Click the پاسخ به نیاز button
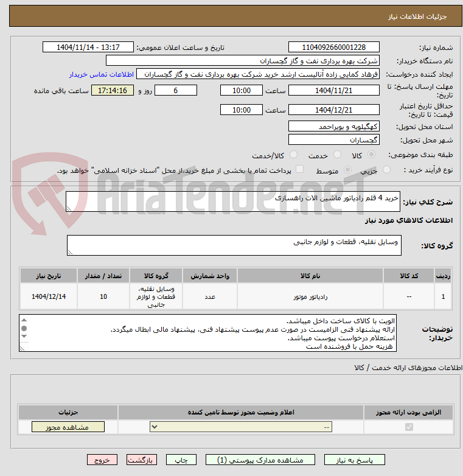This screenshot has width=463, height=476. click(354, 460)
